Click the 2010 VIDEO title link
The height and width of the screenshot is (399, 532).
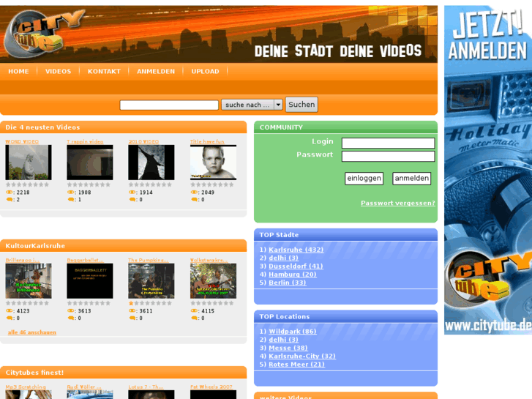[143, 141]
